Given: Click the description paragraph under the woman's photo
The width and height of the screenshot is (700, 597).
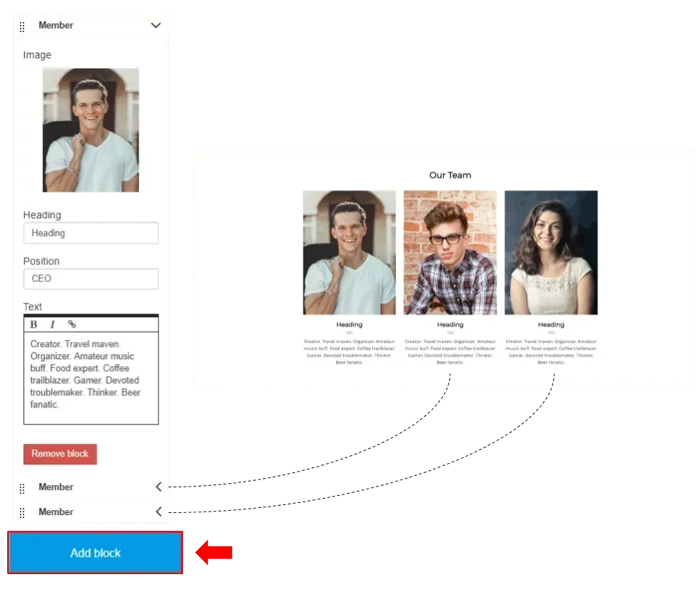Looking at the screenshot, I should [551, 352].
